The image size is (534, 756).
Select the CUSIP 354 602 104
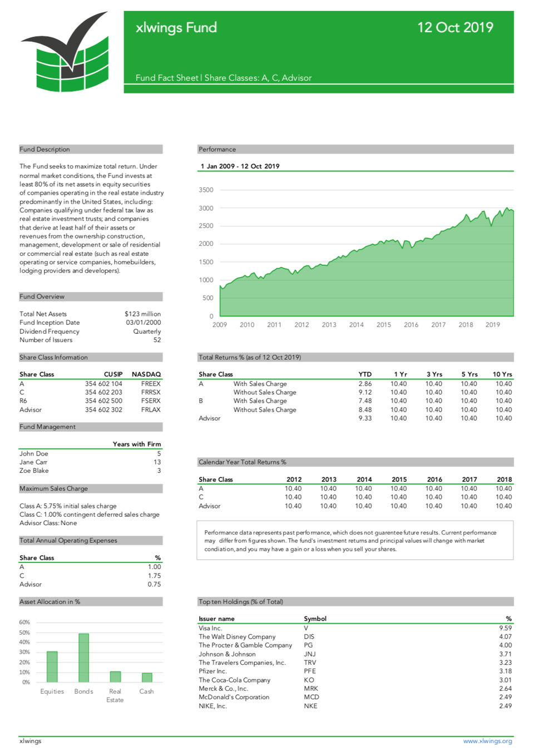(103, 384)
